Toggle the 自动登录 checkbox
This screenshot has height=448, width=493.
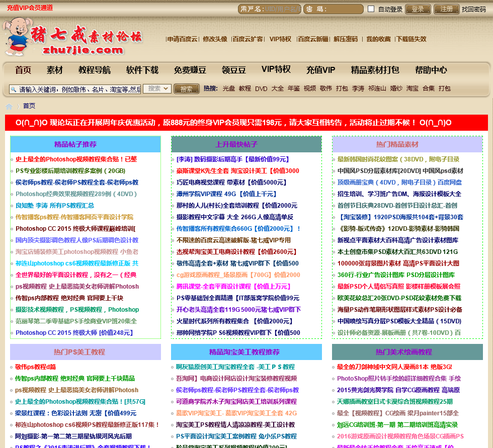pos(371,9)
